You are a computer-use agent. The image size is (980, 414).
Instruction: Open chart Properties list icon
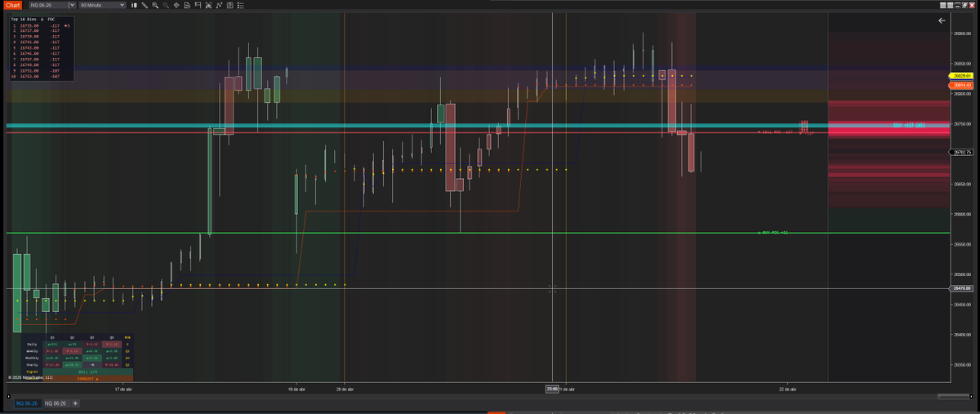240,5
